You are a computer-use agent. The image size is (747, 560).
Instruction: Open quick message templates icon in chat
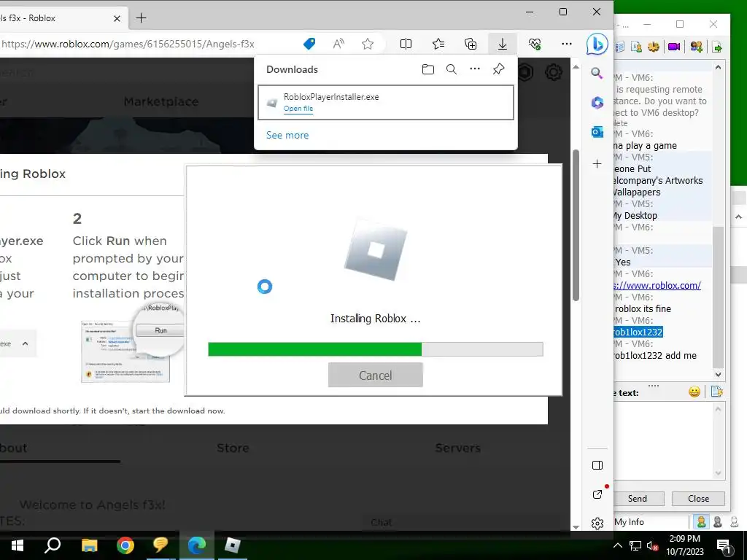716,392
